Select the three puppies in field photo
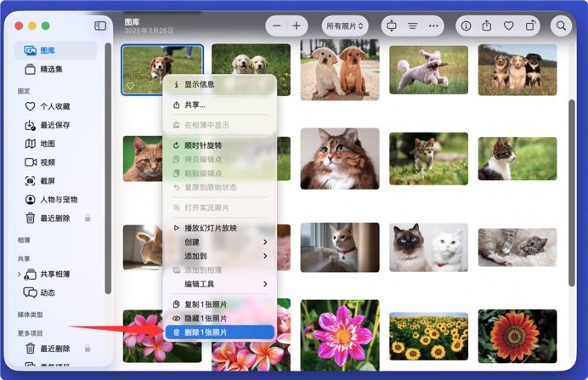 pos(517,70)
